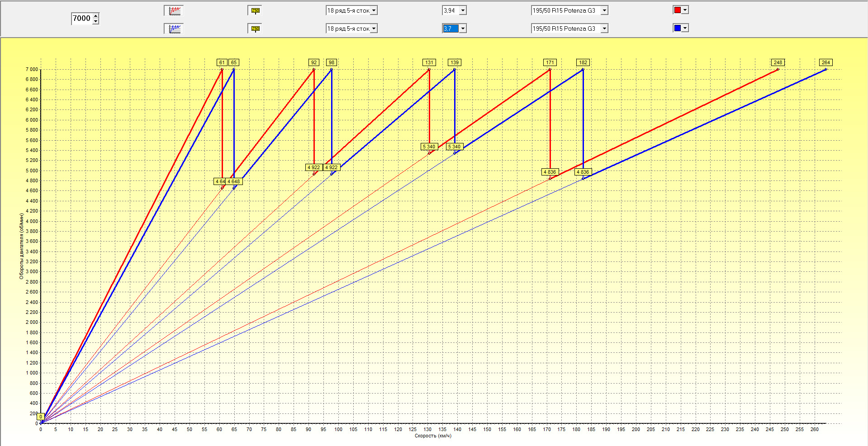Click the red color swatch
The image size is (868, 446).
pyautogui.click(x=677, y=10)
